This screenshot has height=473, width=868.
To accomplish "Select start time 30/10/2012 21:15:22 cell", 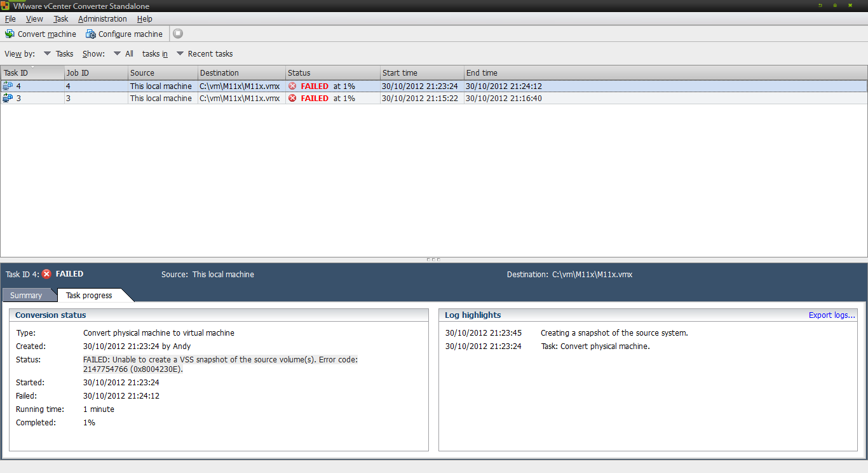I will (420, 99).
